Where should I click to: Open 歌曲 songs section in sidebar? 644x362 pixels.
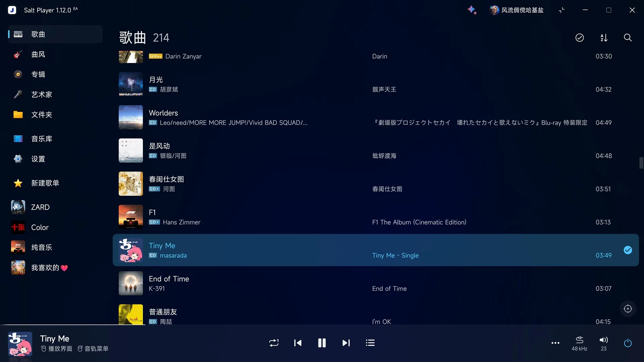coord(55,34)
